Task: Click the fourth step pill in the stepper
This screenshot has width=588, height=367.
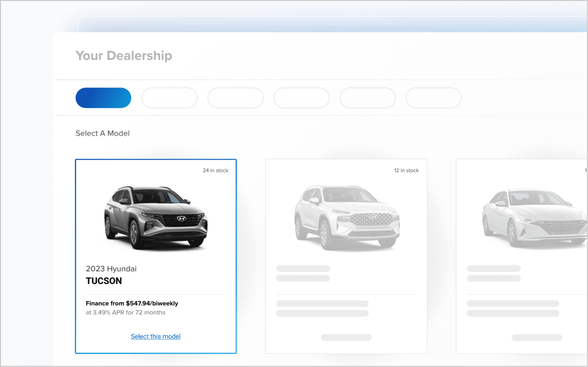Action: [301, 98]
